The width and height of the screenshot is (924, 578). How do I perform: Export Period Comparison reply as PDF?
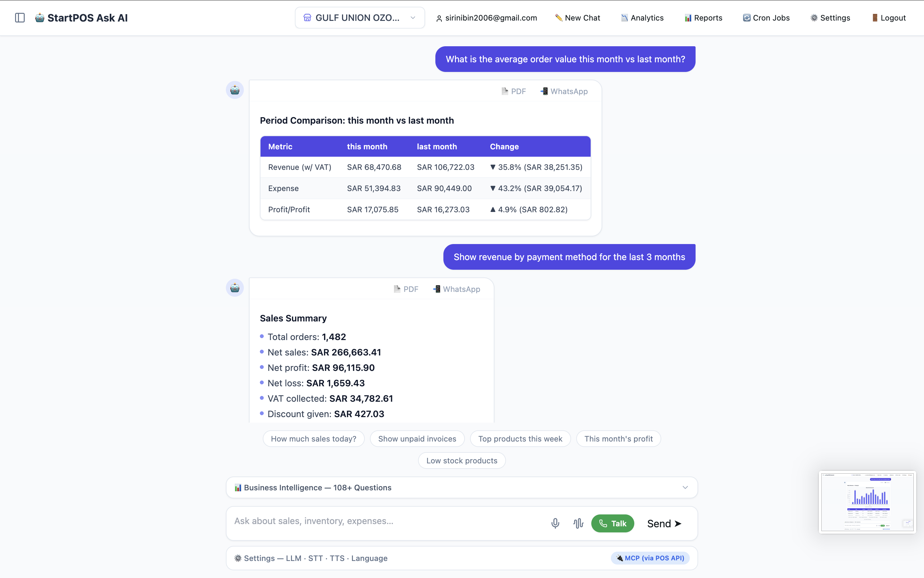[x=514, y=91]
